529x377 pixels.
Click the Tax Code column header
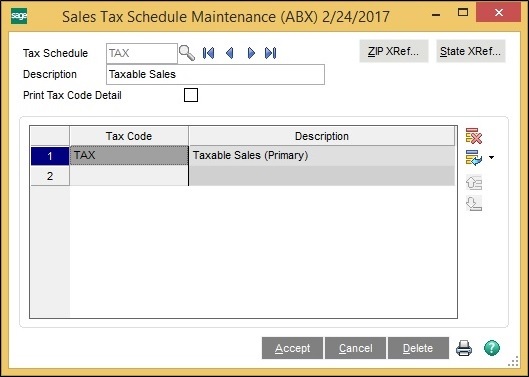tap(129, 136)
